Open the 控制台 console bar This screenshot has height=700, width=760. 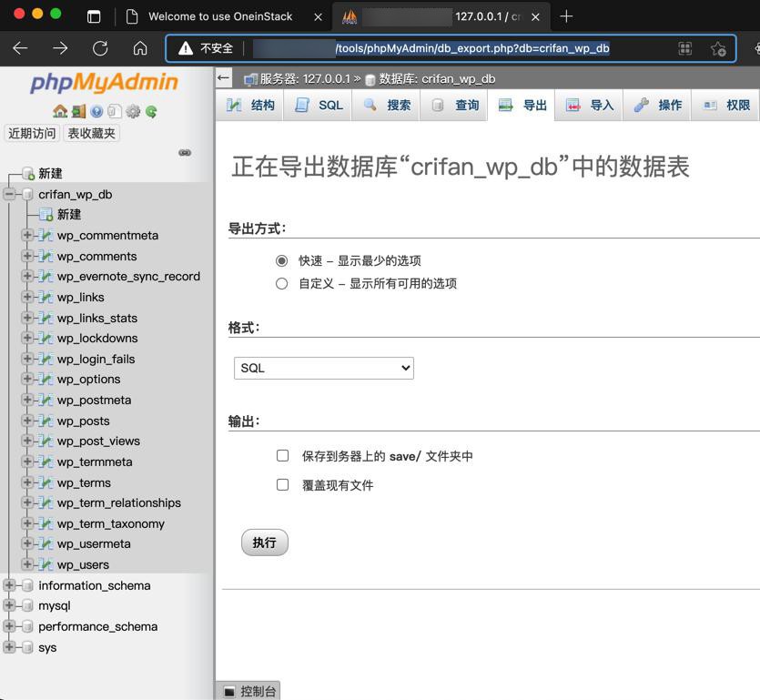pos(248,691)
